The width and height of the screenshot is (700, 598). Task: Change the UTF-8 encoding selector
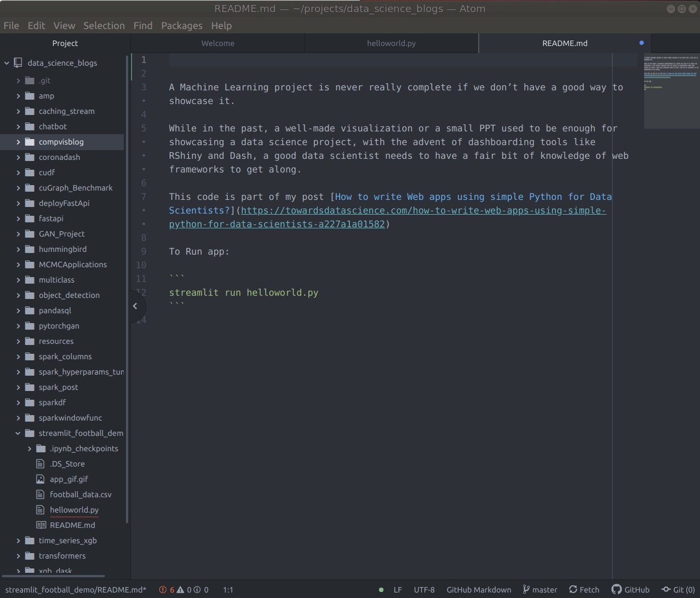[424, 590]
